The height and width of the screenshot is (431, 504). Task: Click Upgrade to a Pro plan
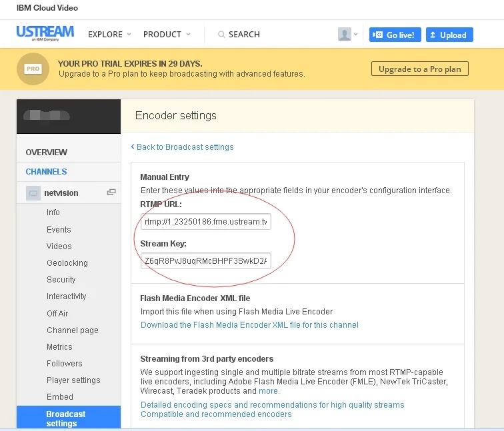coord(420,69)
